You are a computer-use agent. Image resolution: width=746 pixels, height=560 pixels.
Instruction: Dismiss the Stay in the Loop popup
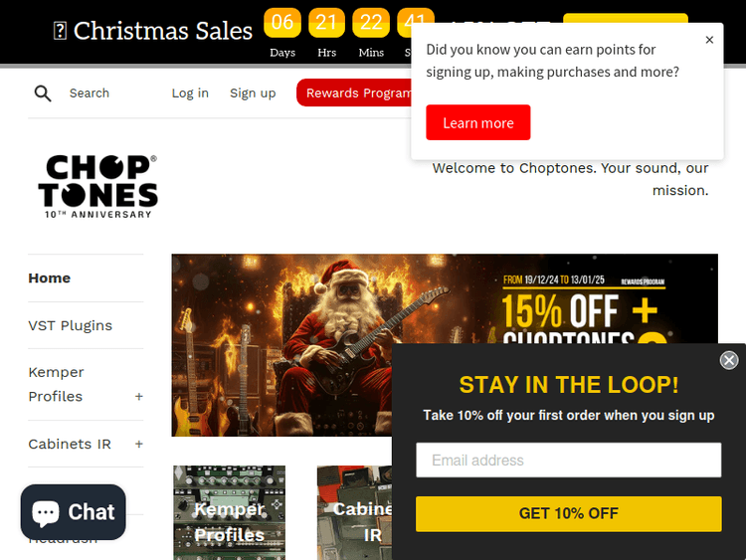click(x=729, y=360)
